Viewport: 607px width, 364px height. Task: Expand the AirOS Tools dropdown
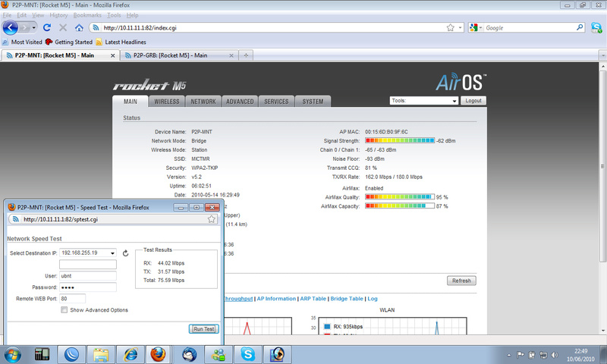(424, 101)
